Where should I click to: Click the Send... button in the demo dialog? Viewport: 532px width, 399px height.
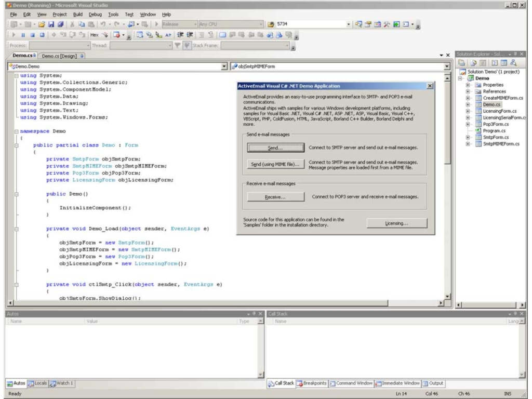[275, 148]
